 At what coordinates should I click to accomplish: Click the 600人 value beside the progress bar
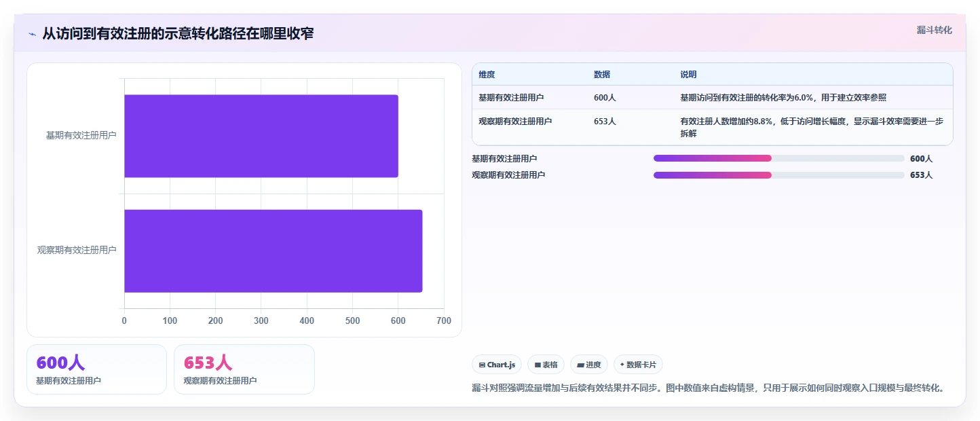pos(921,158)
